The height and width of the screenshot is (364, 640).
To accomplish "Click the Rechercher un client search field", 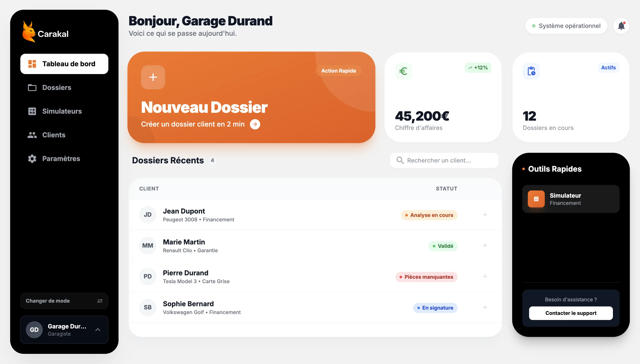I will click(444, 160).
